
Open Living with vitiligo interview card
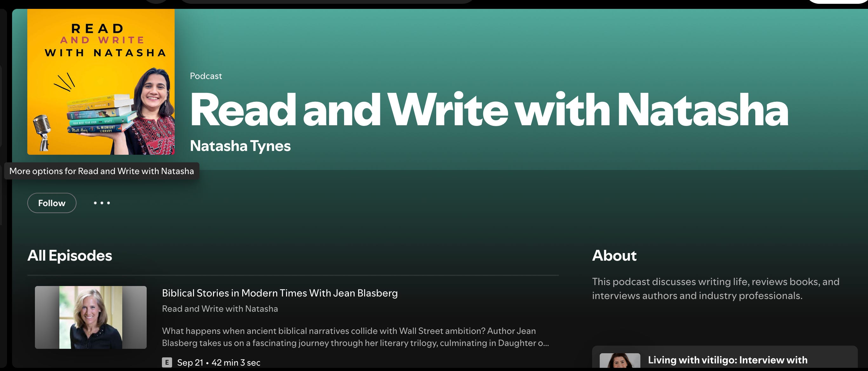coord(727,360)
